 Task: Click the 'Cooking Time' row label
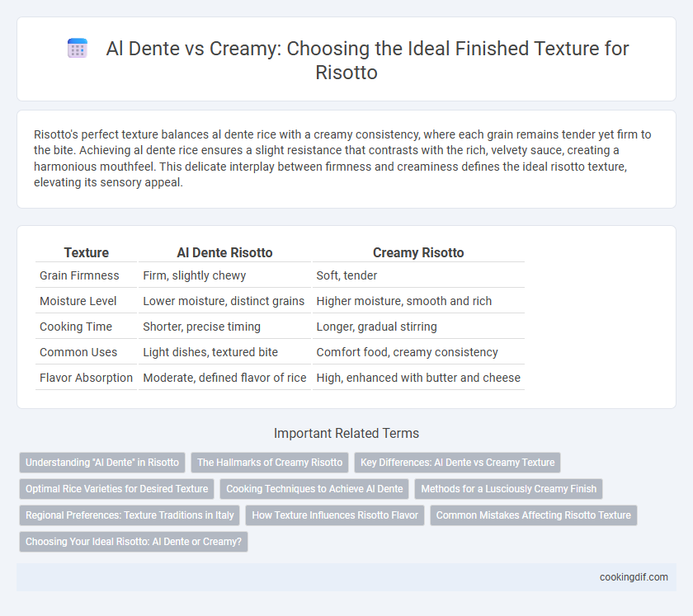pos(76,327)
